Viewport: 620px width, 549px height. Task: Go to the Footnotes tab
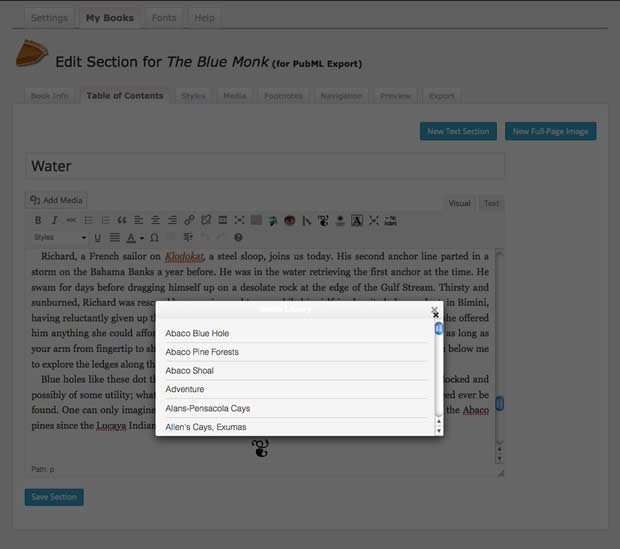coord(283,96)
